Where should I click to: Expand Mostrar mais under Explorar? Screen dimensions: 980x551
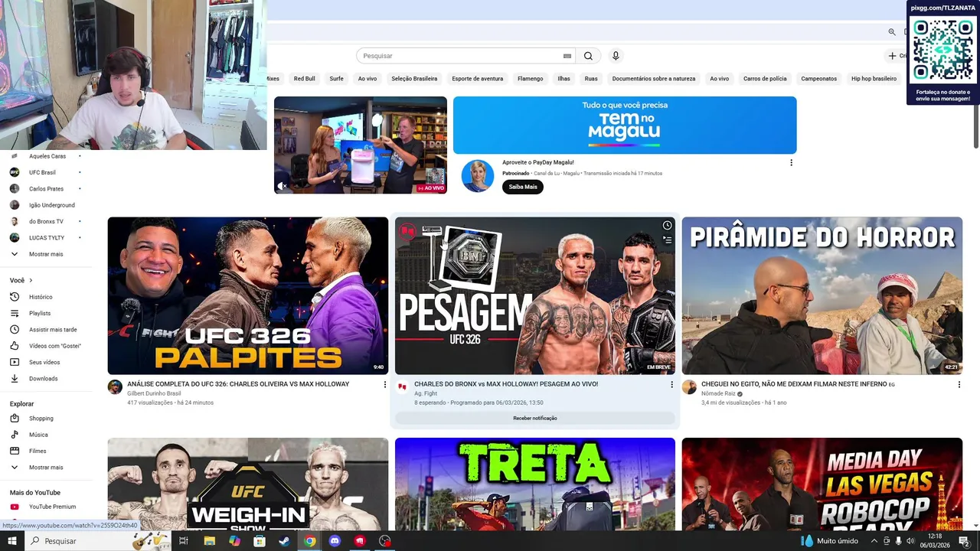click(x=46, y=468)
